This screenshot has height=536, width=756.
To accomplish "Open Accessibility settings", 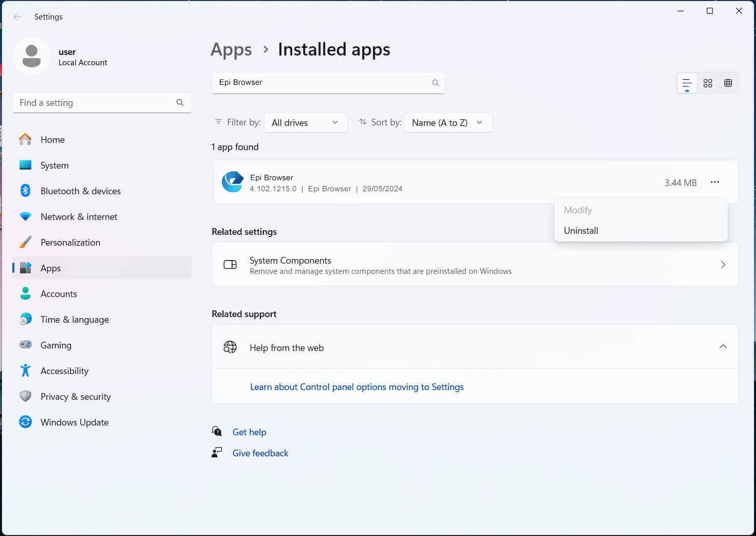I will click(x=102, y=371).
